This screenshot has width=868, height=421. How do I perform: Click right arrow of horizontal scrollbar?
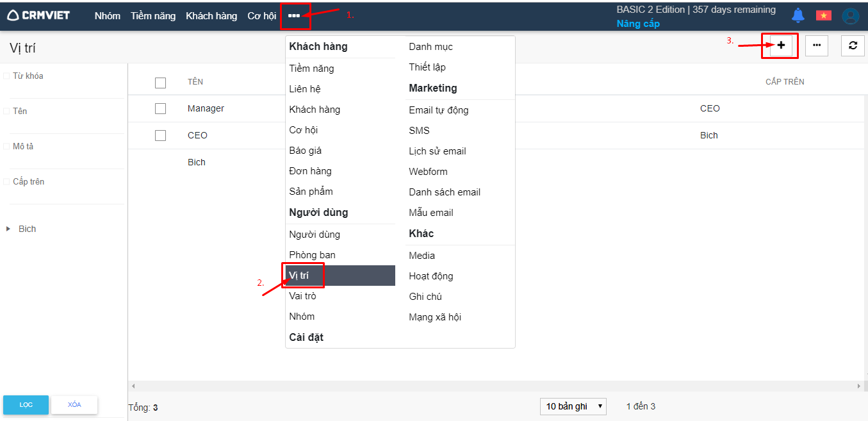pos(859,386)
